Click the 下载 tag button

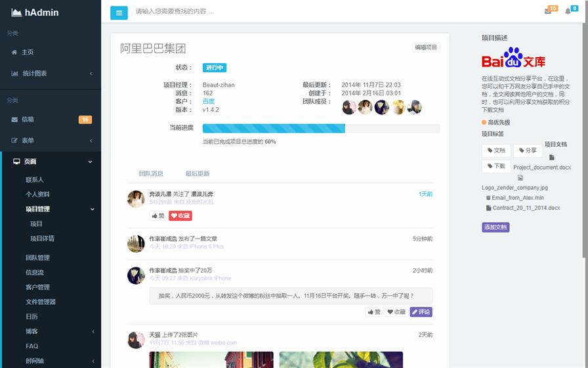click(x=496, y=166)
